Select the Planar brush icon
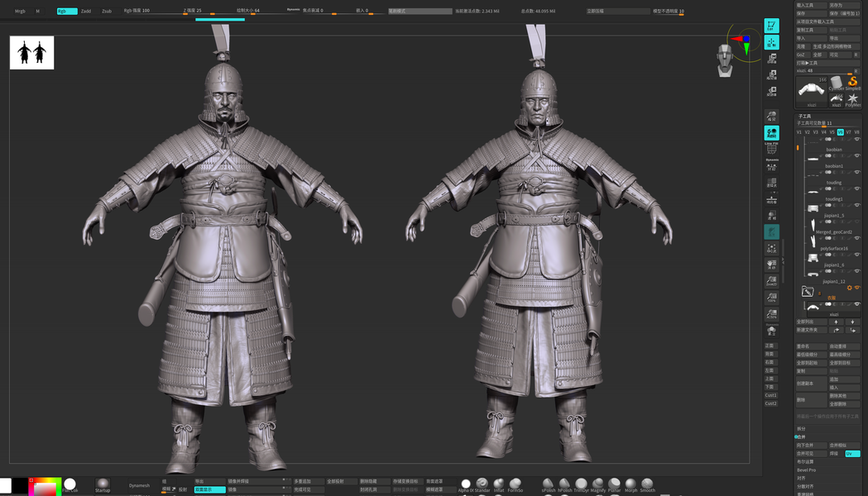This screenshot has height=496, width=868. point(615,485)
